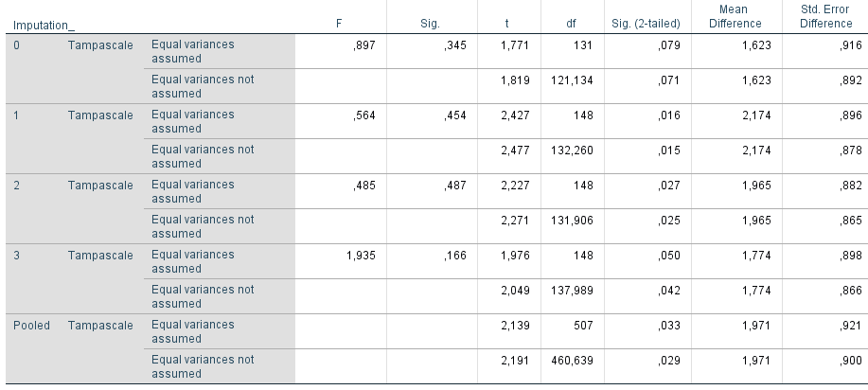
Task: Select the 2-tailed significance ,050 cell
Action: click(668, 255)
